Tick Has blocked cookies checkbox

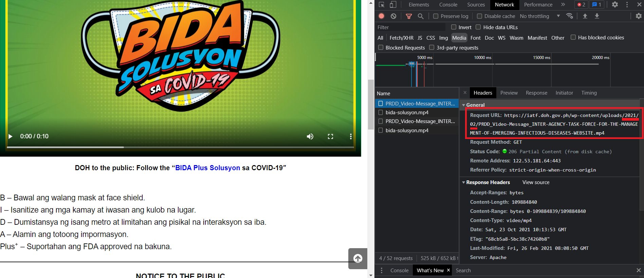pos(573,37)
